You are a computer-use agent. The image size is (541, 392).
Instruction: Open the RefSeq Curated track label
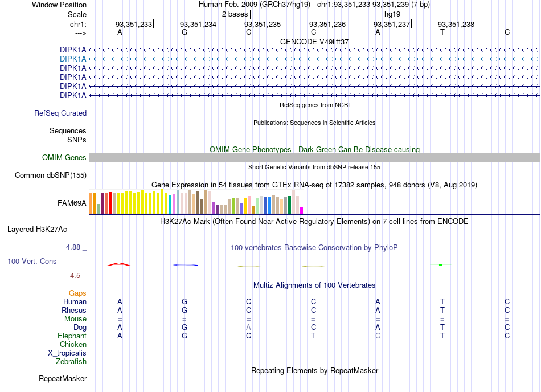60,113
